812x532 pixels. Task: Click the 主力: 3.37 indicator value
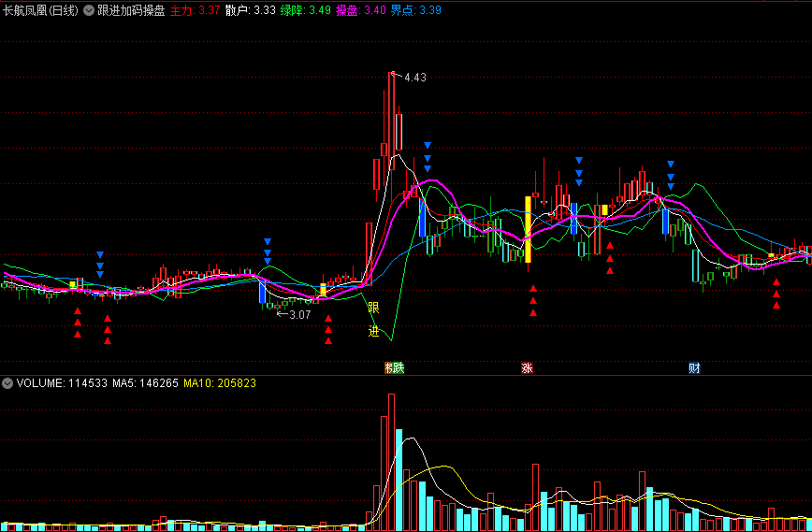click(196, 10)
